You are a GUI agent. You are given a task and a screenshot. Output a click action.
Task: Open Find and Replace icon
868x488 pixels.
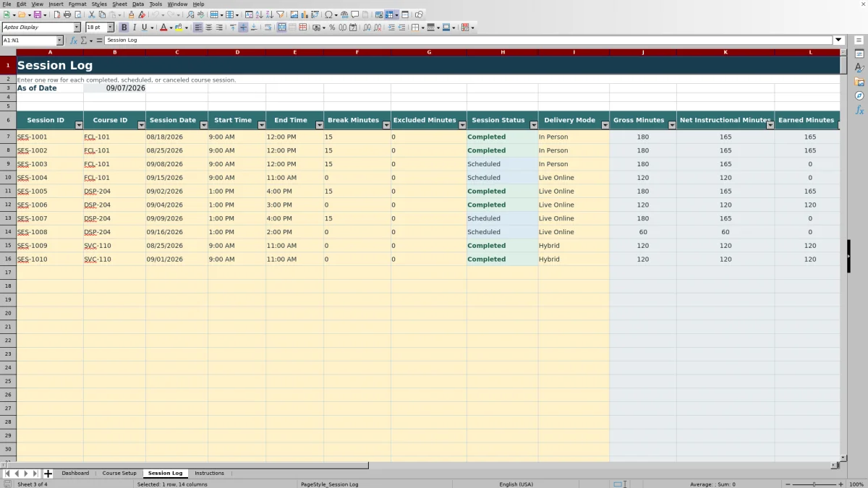coord(190,14)
